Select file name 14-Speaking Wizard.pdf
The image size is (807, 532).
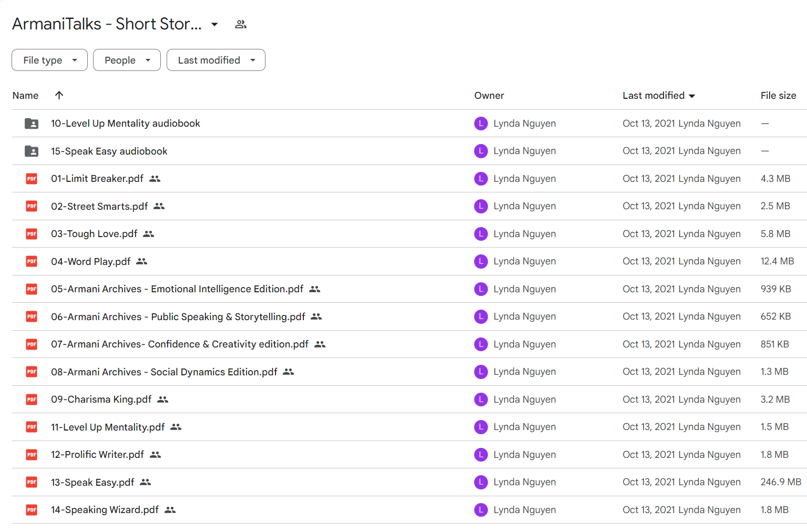click(105, 510)
